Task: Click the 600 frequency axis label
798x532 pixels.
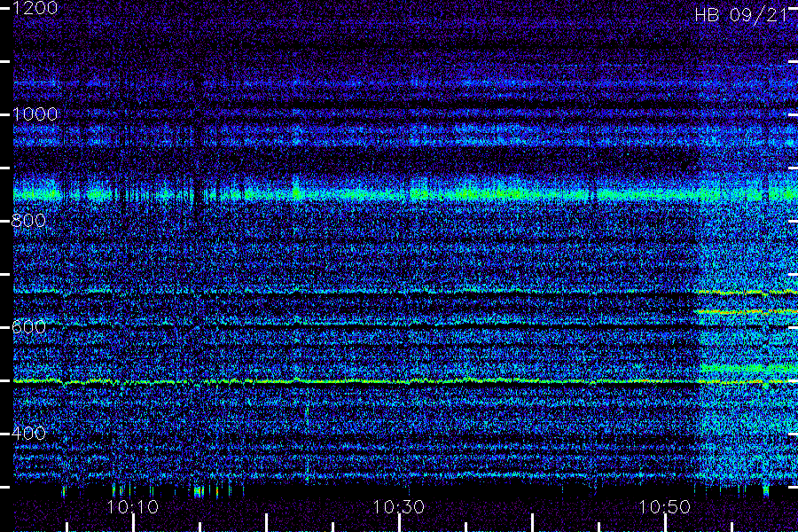Action: click(28, 327)
